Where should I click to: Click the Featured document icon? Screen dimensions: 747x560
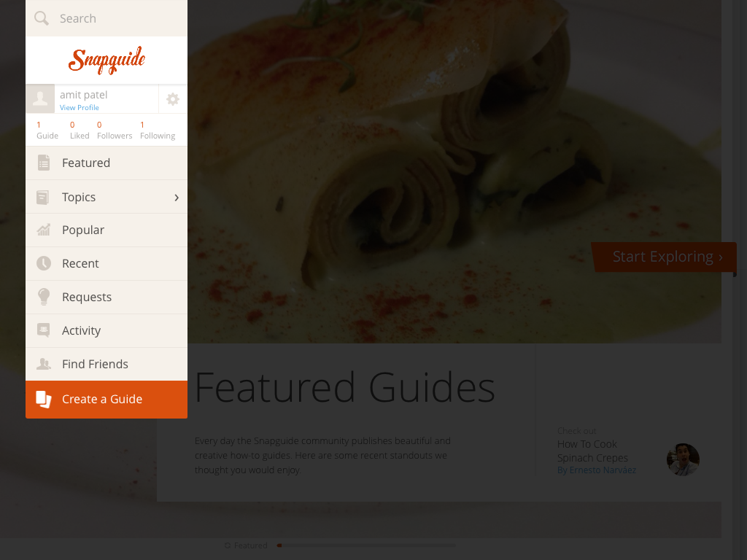click(43, 163)
